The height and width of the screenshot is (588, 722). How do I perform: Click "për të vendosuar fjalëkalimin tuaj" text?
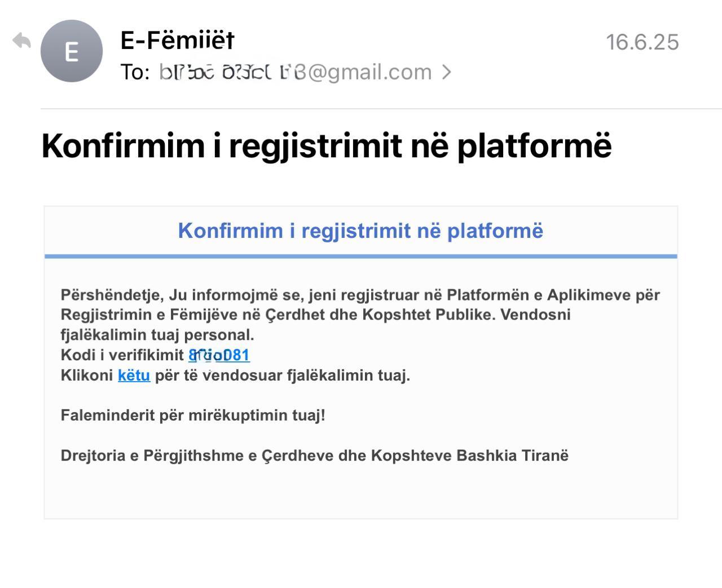(282, 375)
